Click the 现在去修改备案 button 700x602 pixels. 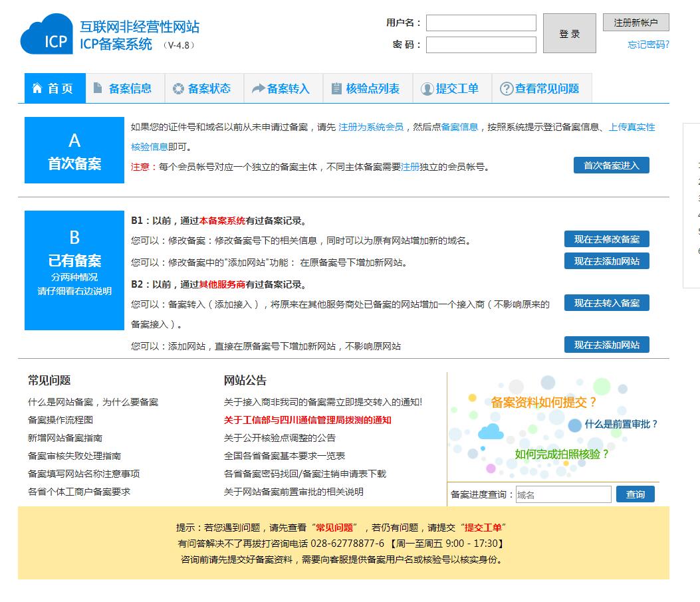pyautogui.click(x=607, y=239)
